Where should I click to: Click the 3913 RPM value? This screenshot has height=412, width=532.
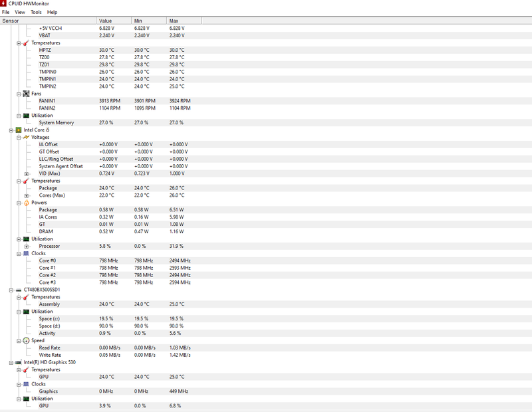110,101
